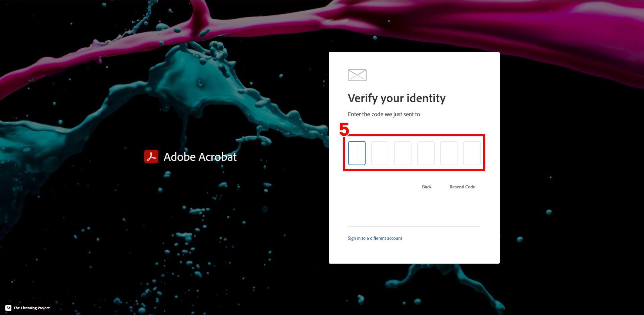Click the red Adobe Acrobat logo icon

tap(151, 156)
